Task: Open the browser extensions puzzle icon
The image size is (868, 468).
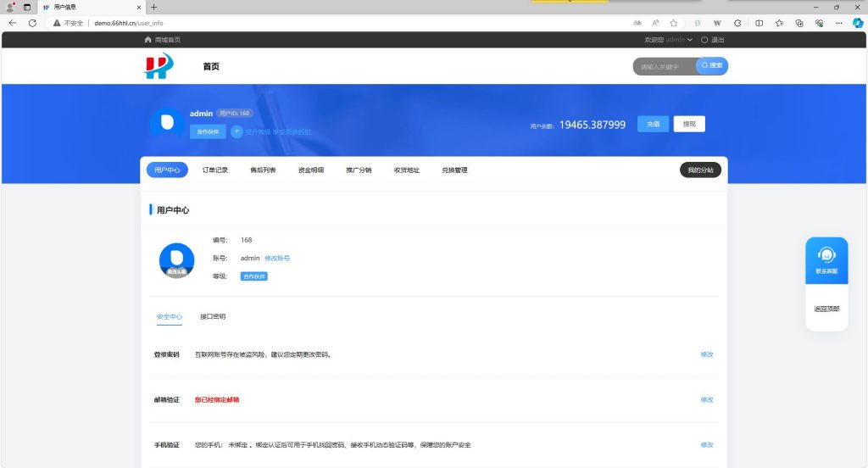Action: pos(737,23)
